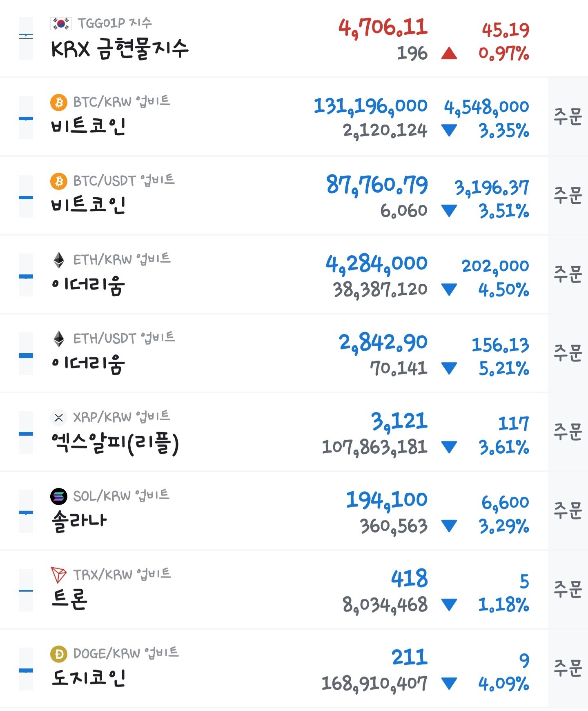The image size is (588, 711).
Task: Click the Bitcoin icon in BTC/USDT row
Action: pos(59,181)
